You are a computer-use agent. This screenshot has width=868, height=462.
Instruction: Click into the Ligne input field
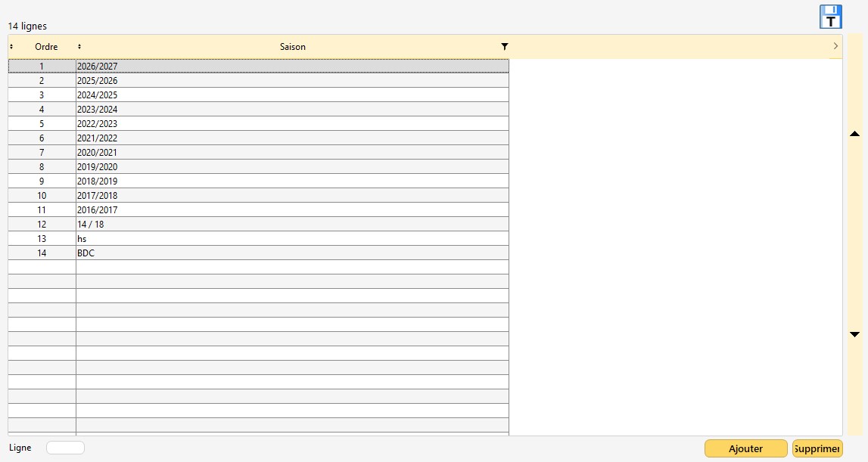[x=65, y=448]
